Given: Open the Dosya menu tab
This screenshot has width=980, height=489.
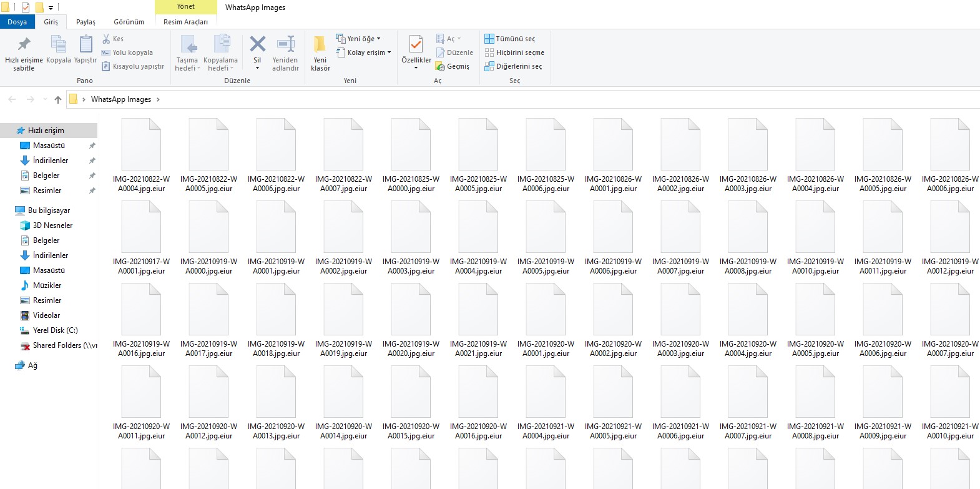Looking at the screenshot, I should point(17,22).
